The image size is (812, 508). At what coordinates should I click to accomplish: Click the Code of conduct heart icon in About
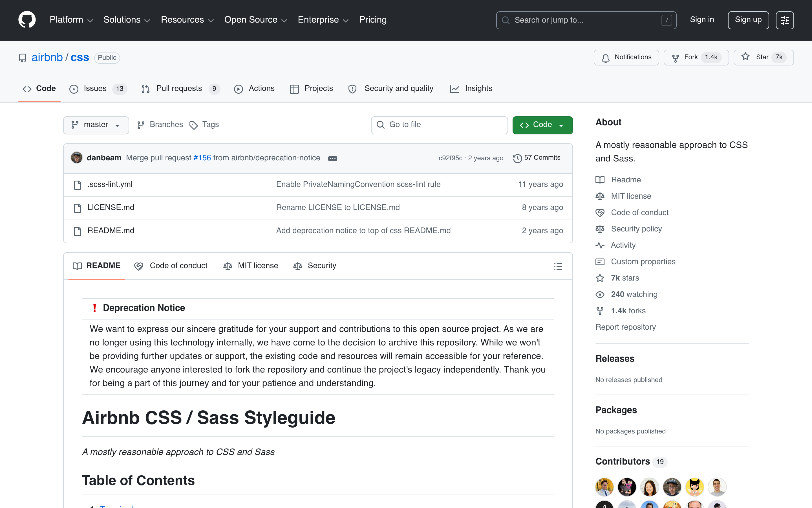tap(600, 213)
